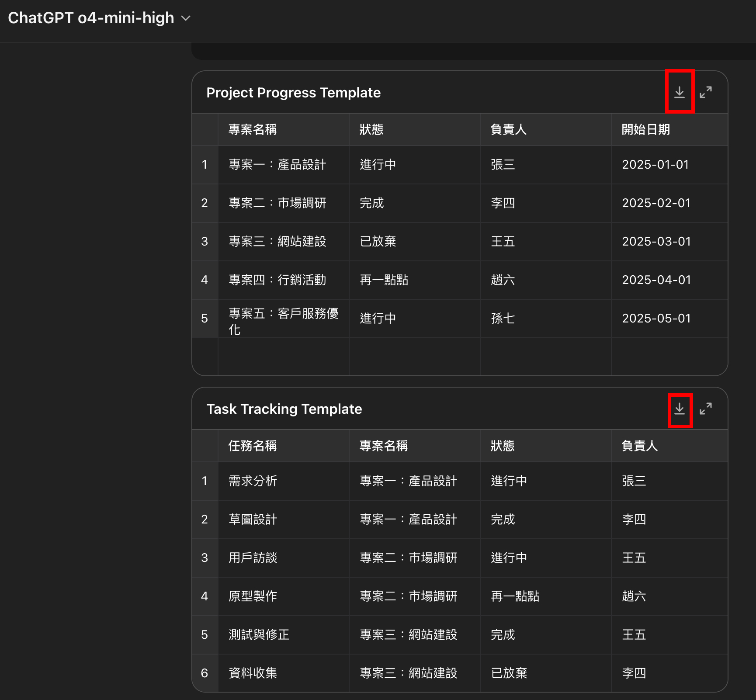This screenshot has height=700, width=756.
Task: Open the ChatGPT o4-mini-high model dropdown
Action: [x=99, y=18]
